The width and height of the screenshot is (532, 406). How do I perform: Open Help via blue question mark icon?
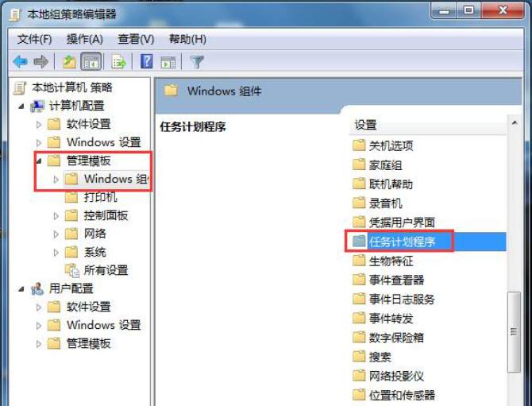pos(147,62)
